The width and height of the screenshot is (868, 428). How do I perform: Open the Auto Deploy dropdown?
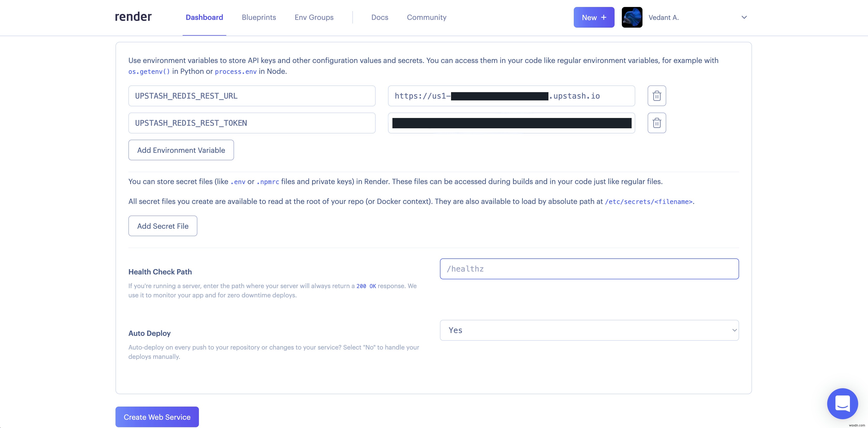589,330
